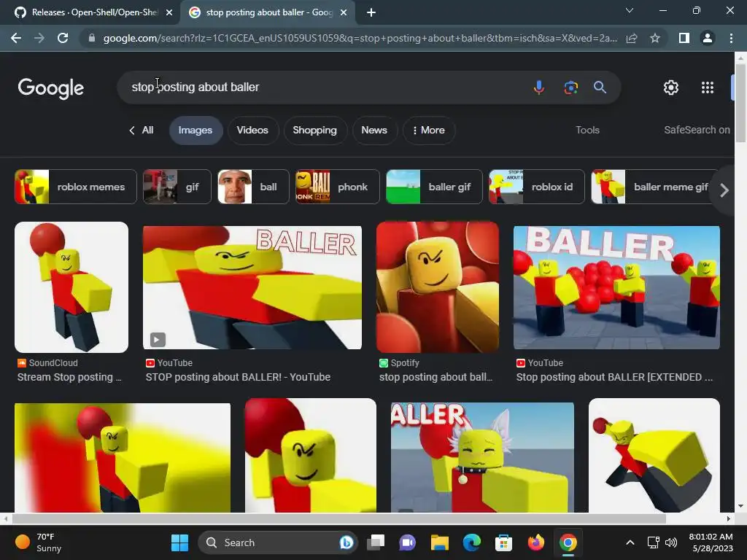Open Task View on taskbar
Screen dimensions: 747x560
(x=376, y=542)
